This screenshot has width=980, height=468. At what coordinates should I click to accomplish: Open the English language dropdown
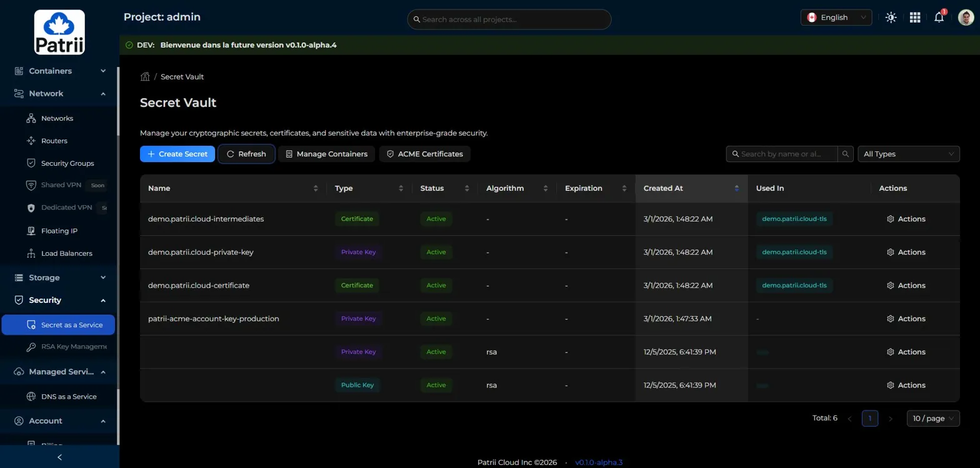[x=836, y=18]
